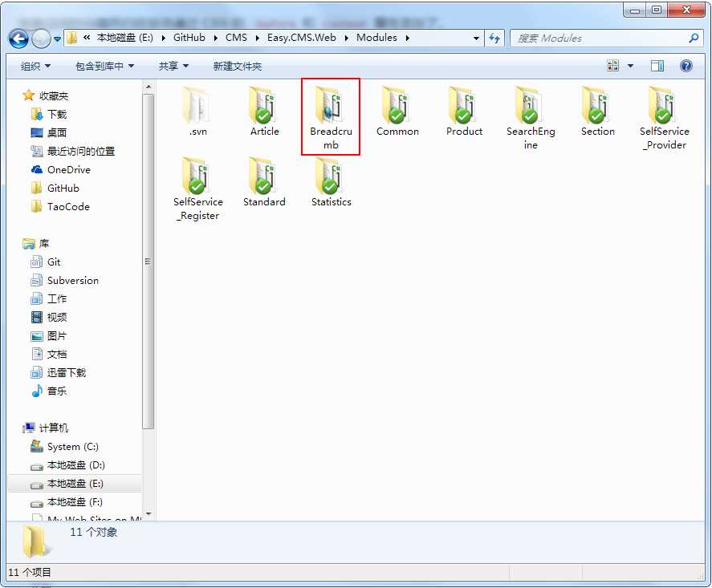Select 收藏夹 favorites header
712x588 pixels.
46,95
